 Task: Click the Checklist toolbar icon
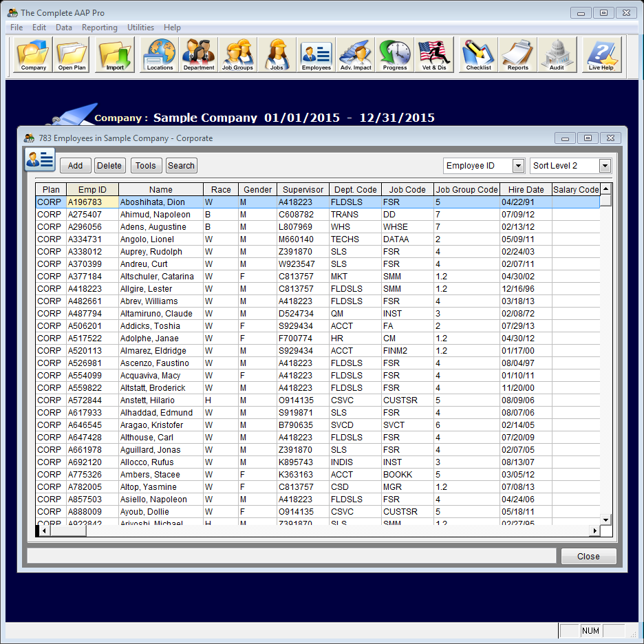pyautogui.click(x=478, y=55)
